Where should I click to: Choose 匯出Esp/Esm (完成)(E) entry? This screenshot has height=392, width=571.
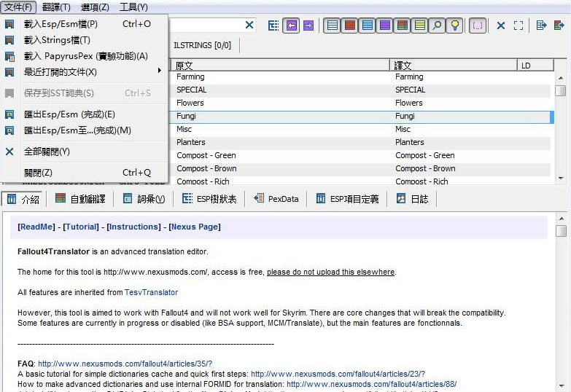85,114
